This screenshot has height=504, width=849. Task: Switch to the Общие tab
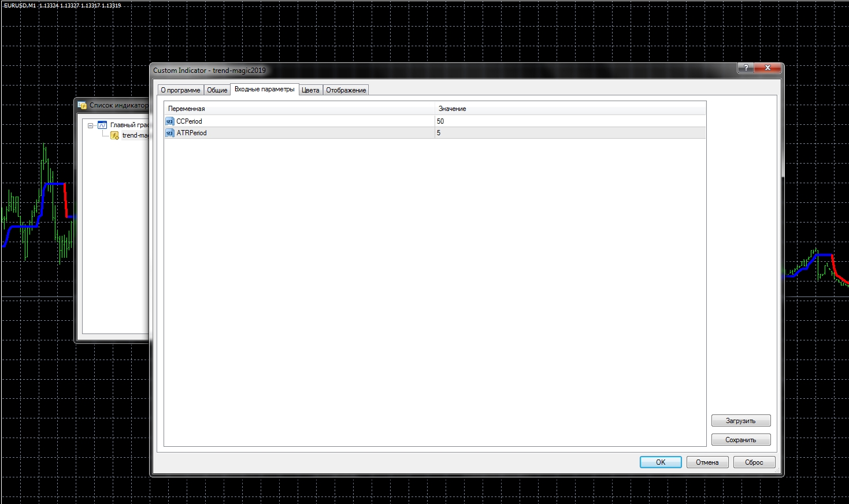(217, 90)
